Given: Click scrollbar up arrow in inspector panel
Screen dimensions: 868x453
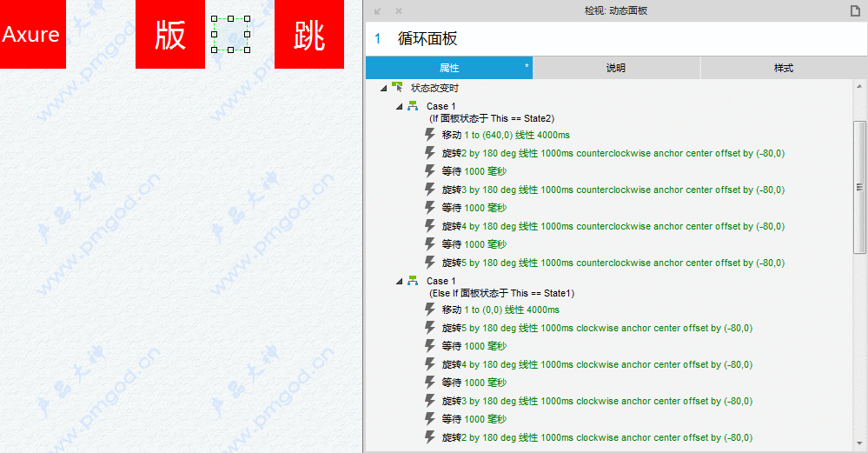Looking at the screenshot, I should [x=859, y=86].
